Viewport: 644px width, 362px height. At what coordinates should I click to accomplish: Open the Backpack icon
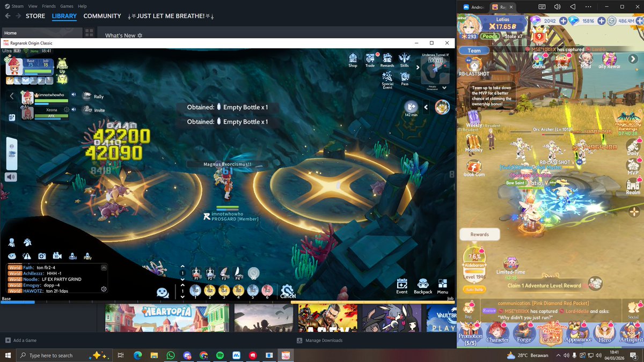(423, 286)
